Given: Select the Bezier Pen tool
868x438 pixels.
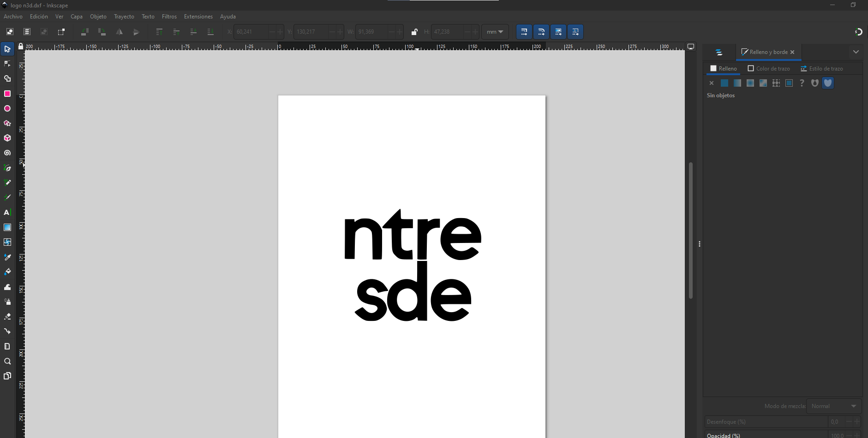Looking at the screenshot, I should tap(7, 168).
